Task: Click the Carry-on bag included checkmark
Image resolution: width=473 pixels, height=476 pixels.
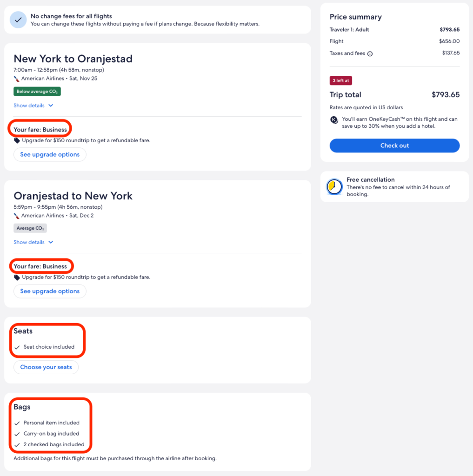Action: (x=17, y=434)
